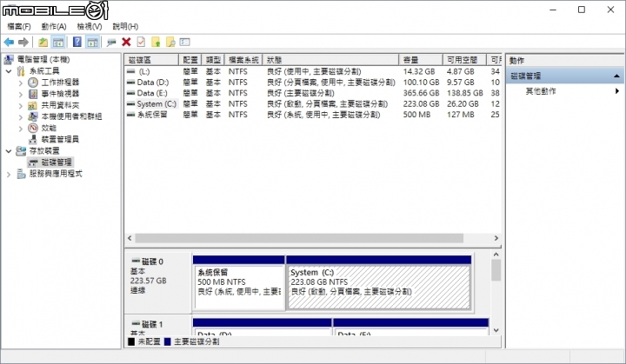Select the 磁碟管理 header in actions pane

[x=564, y=76]
